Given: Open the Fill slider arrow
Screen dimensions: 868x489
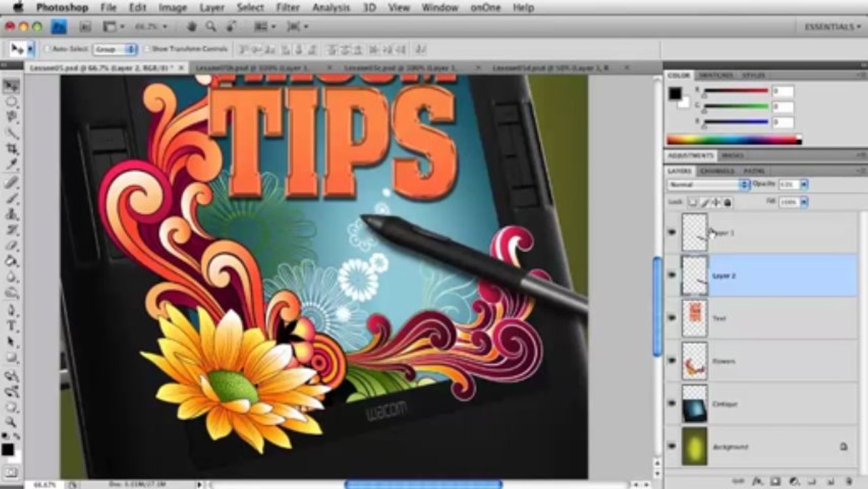Looking at the screenshot, I should [804, 202].
